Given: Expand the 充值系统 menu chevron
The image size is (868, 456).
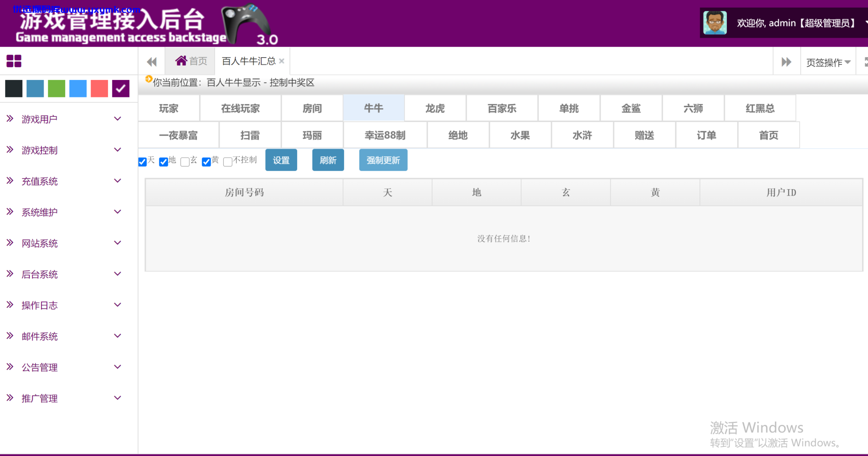Looking at the screenshot, I should point(118,181).
